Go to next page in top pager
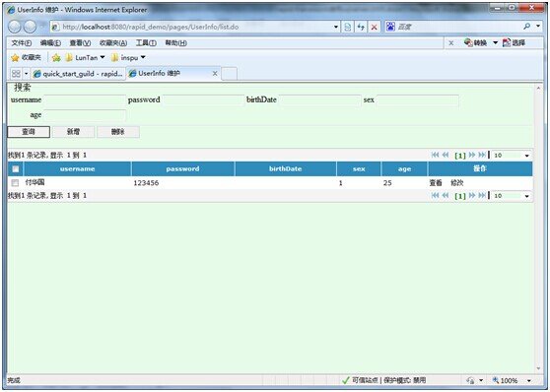The image size is (550, 392). point(472,155)
